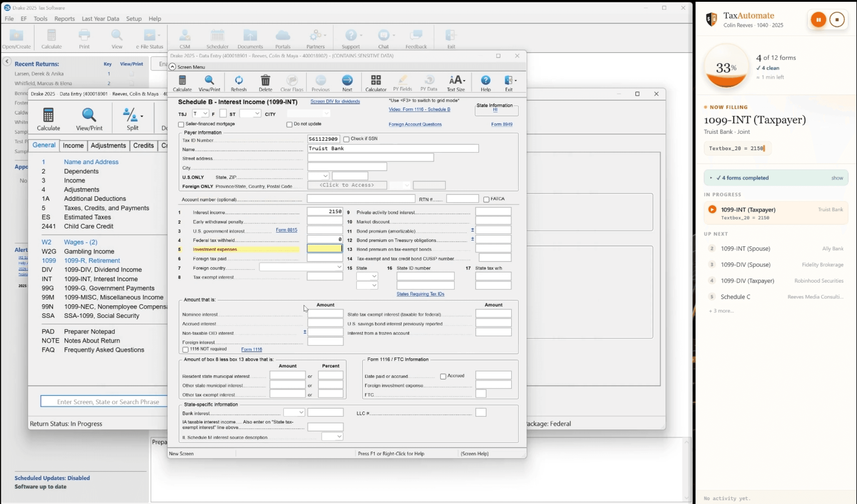Open Screen DIV for dividends link
857x504 pixels.
coord(335,101)
